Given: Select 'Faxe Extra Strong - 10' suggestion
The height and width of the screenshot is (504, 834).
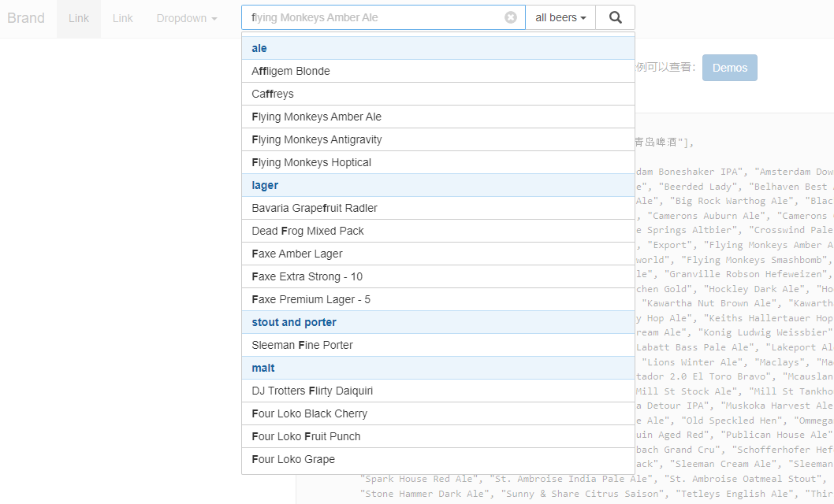Looking at the screenshot, I should tap(438, 276).
